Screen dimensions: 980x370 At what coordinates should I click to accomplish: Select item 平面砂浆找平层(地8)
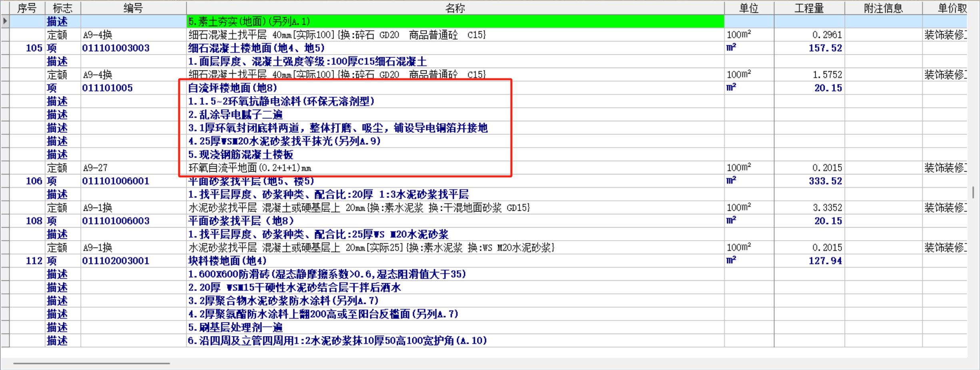[241, 221]
